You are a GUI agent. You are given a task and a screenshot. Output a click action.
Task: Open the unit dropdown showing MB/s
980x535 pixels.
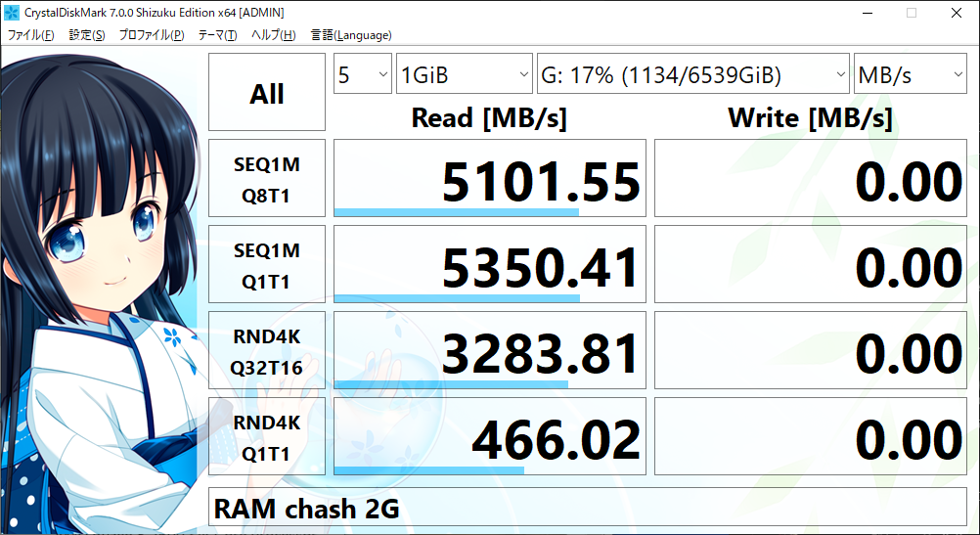coord(910,73)
